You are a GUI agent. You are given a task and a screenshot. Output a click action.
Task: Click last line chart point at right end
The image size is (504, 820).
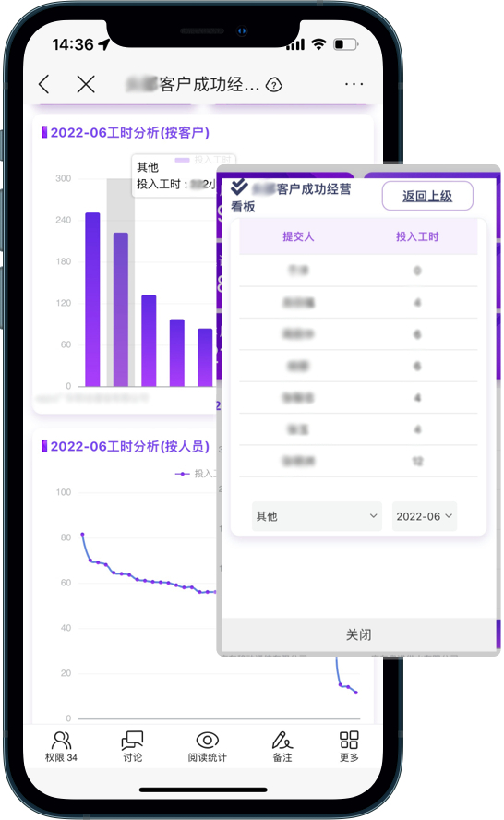356,693
